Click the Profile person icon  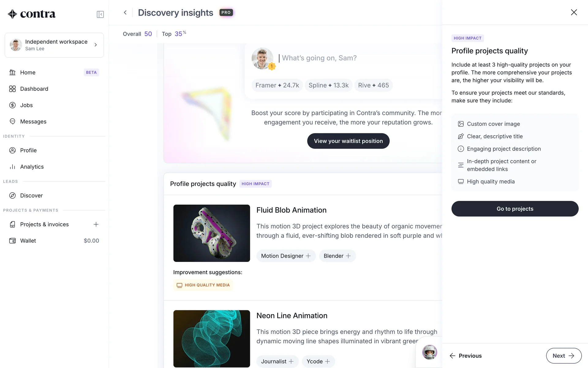tap(13, 150)
